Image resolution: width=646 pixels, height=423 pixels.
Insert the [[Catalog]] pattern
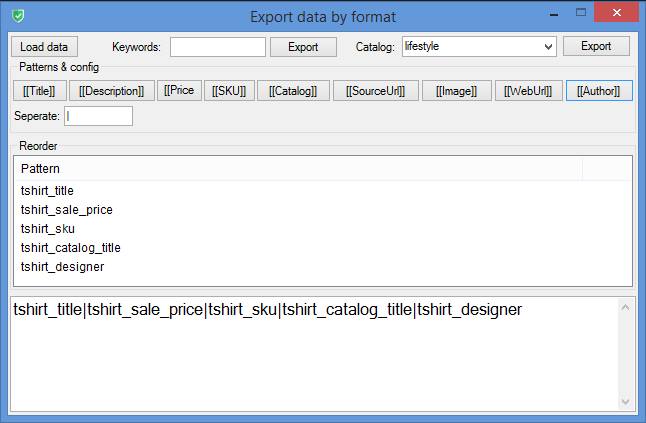(x=292, y=91)
